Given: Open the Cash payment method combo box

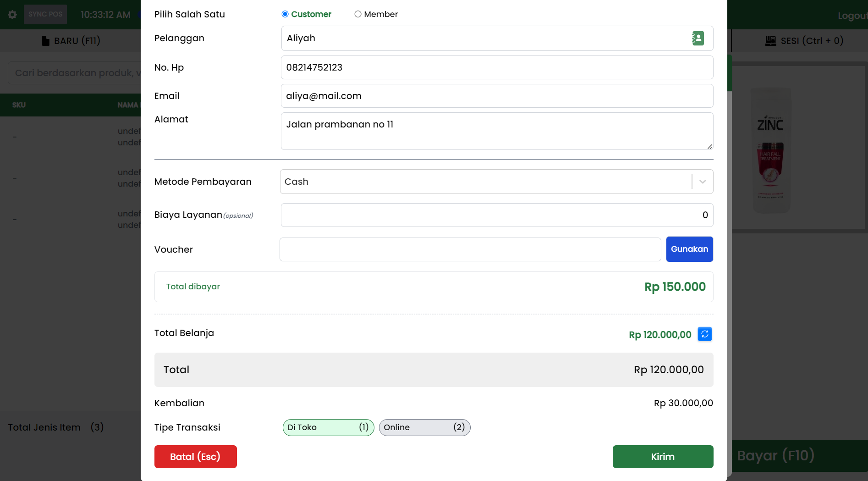Looking at the screenshot, I should pos(486,182).
